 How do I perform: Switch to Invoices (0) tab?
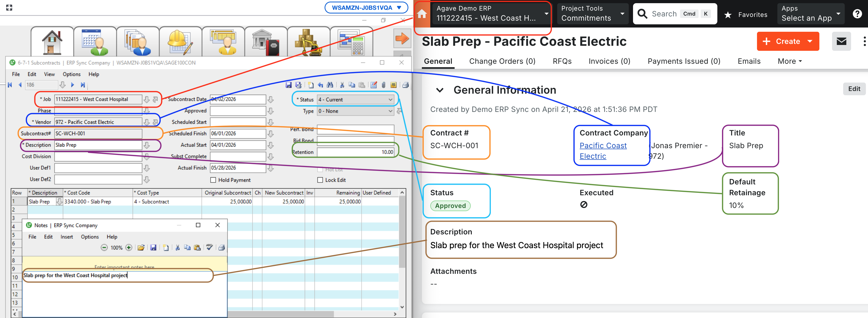click(x=609, y=61)
